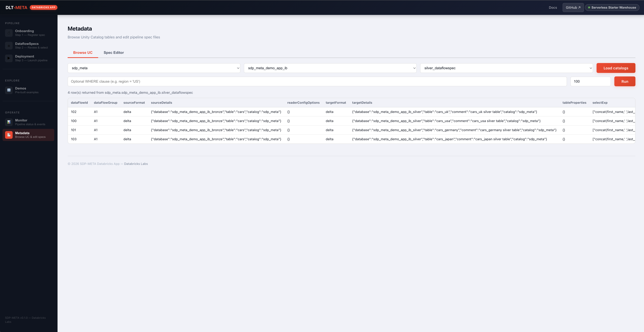The width and height of the screenshot is (644, 332).
Task: Click the SDP-META v0.1.0 version text
Action: 25,320
